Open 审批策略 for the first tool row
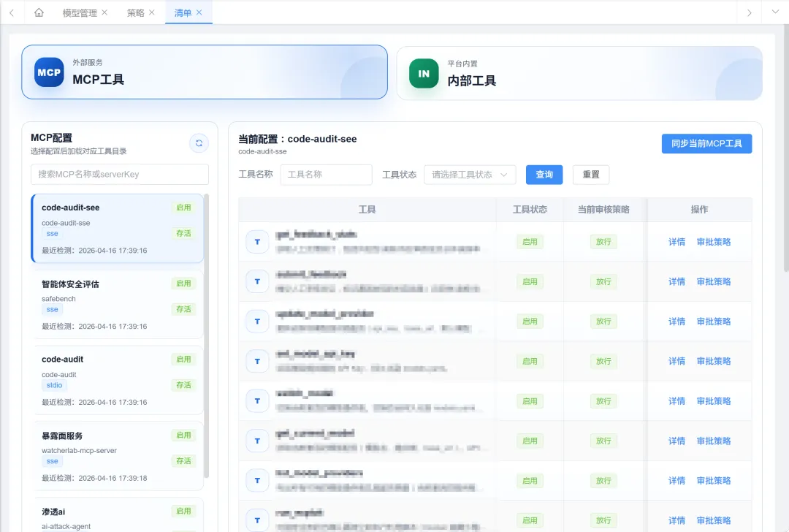The height and width of the screenshot is (532, 789). click(x=714, y=242)
